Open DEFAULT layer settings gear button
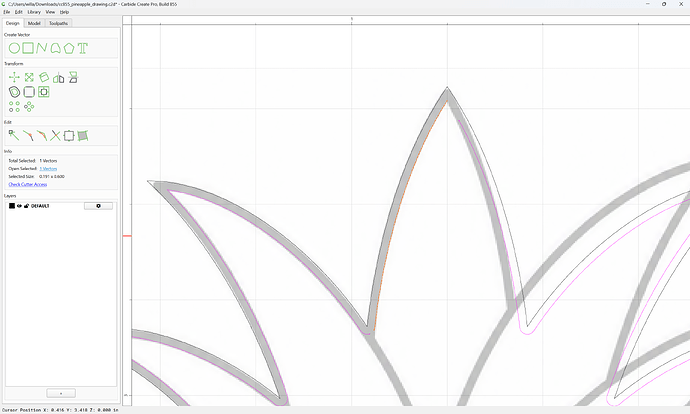The width and height of the screenshot is (690, 414). coord(98,206)
